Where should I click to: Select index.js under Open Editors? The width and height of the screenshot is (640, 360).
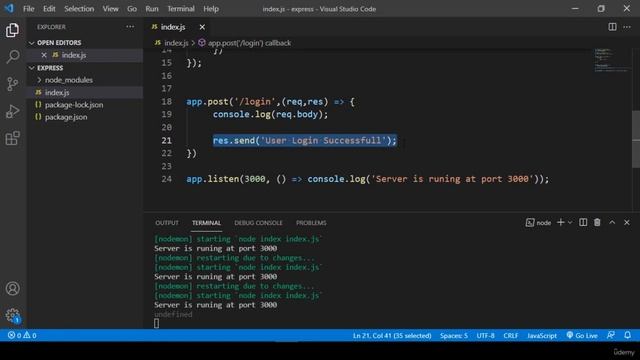(74, 55)
